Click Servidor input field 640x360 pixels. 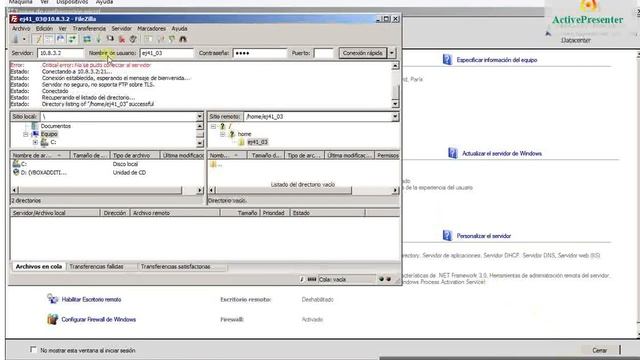click(60, 53)
